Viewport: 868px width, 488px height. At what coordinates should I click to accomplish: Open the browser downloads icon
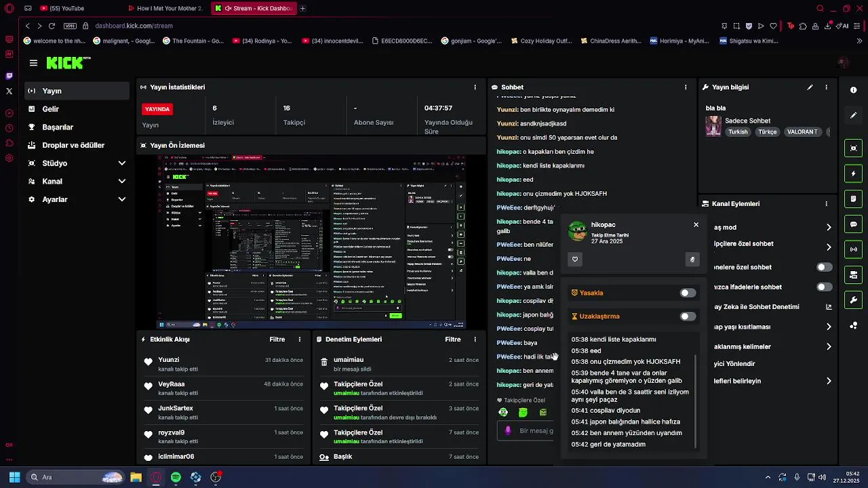pyautogui.click(x=827, y=26)
